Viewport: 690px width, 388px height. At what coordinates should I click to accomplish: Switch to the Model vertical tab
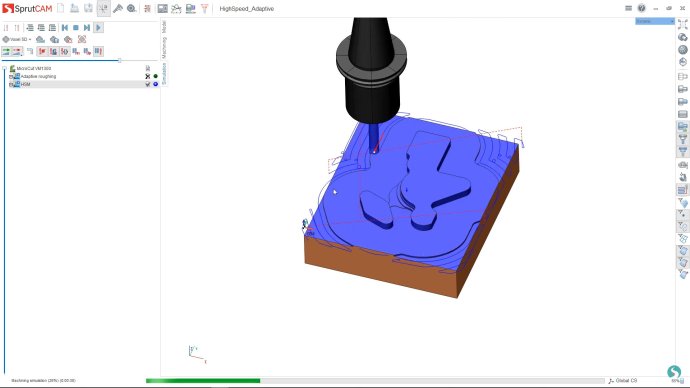[x=164, y=27]
